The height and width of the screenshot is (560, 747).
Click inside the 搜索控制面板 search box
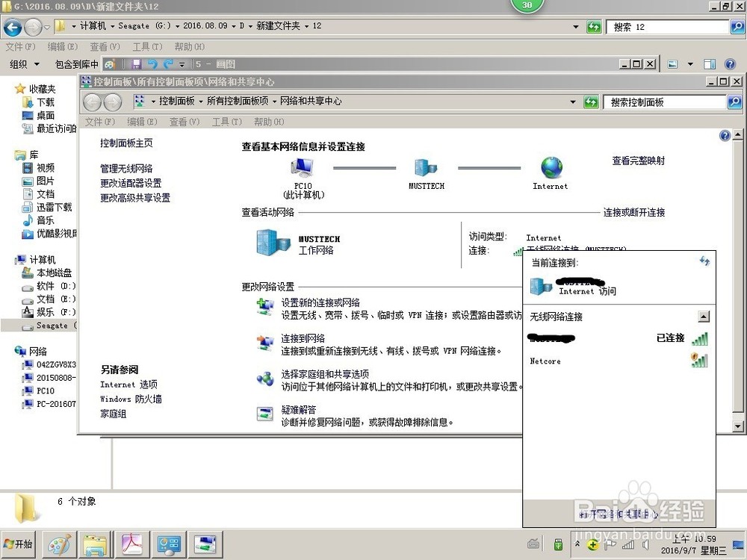[x=665, y=102]
